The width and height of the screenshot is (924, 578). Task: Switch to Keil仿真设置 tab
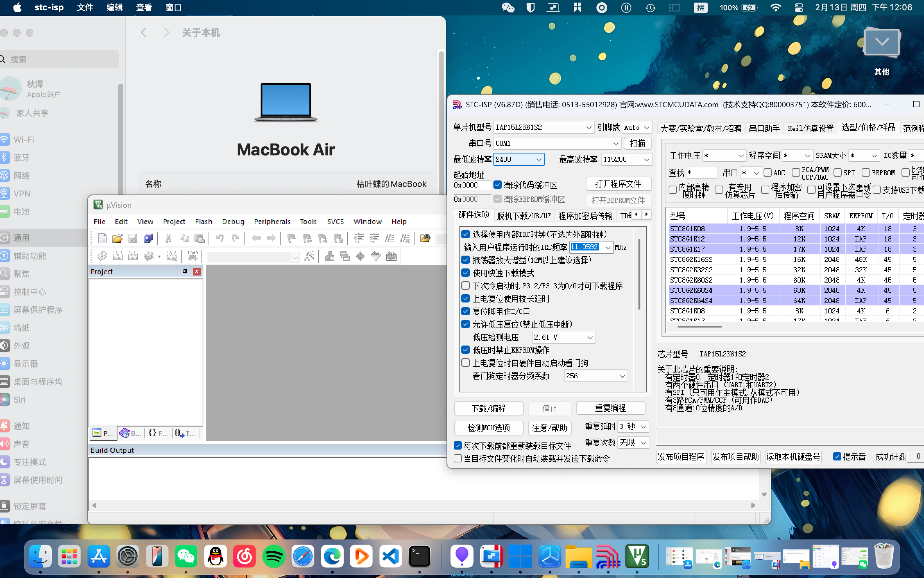(x=810, y=128)
